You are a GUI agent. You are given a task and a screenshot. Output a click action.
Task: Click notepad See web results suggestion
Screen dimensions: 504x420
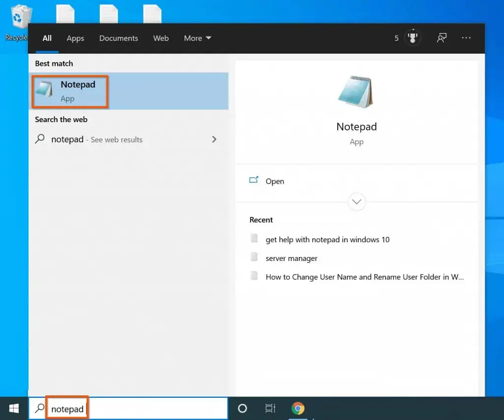[x=128, y=139]
